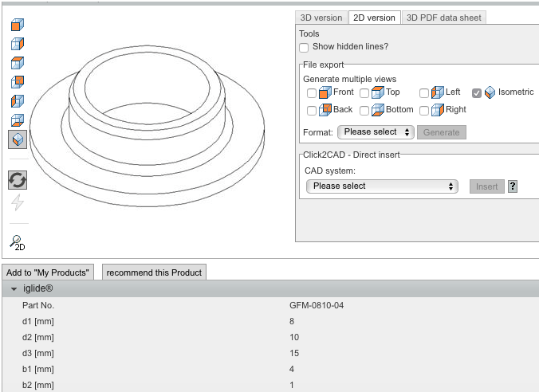
Task: Check the Bottom view export checkbox
Action: (364, 111)
